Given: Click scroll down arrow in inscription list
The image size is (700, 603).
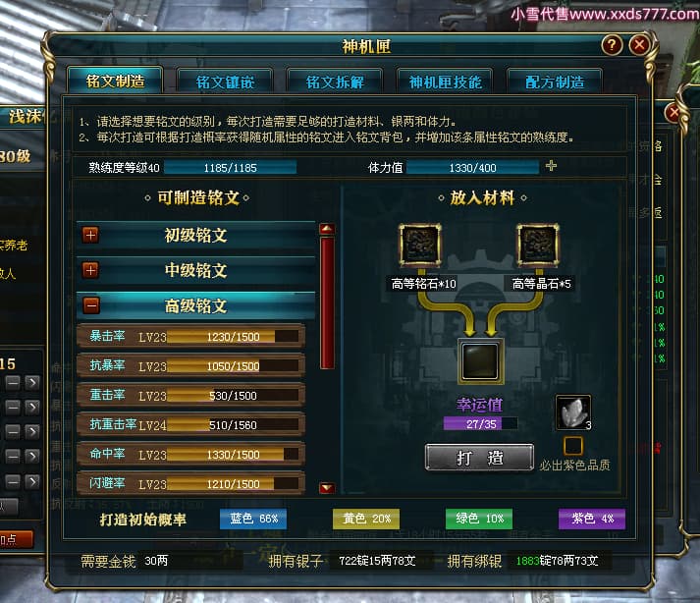Looking at the screenshot, I should pyautogui.click(x=327, y=488).
